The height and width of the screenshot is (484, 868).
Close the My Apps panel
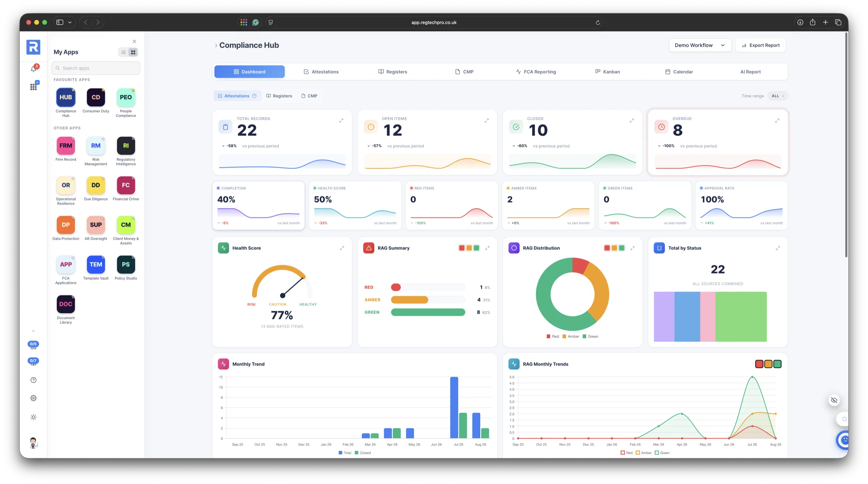(x=134, y=42)
